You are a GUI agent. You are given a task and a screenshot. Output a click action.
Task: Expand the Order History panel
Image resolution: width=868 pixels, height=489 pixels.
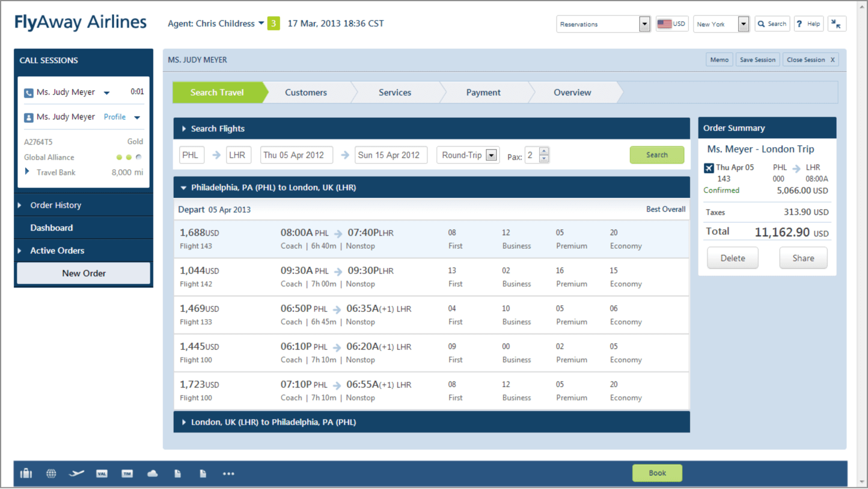coord(55,205)
